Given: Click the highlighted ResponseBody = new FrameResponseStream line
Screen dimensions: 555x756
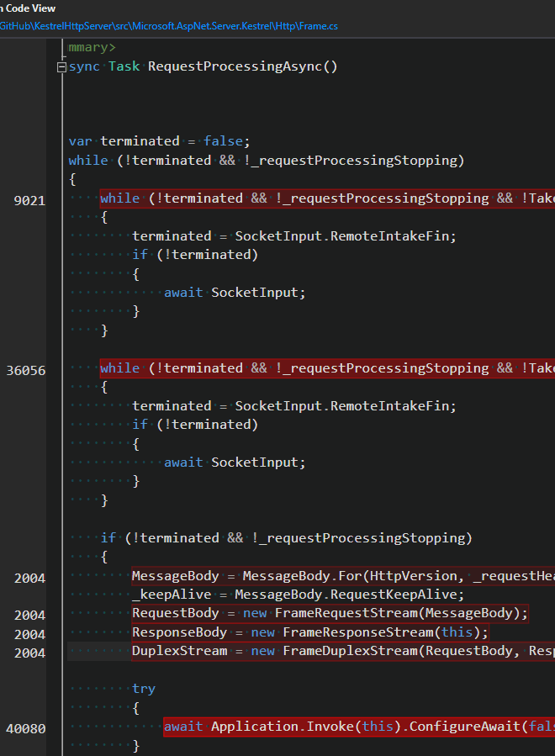Looking at the screenshot, I should (x=310, y=632).
